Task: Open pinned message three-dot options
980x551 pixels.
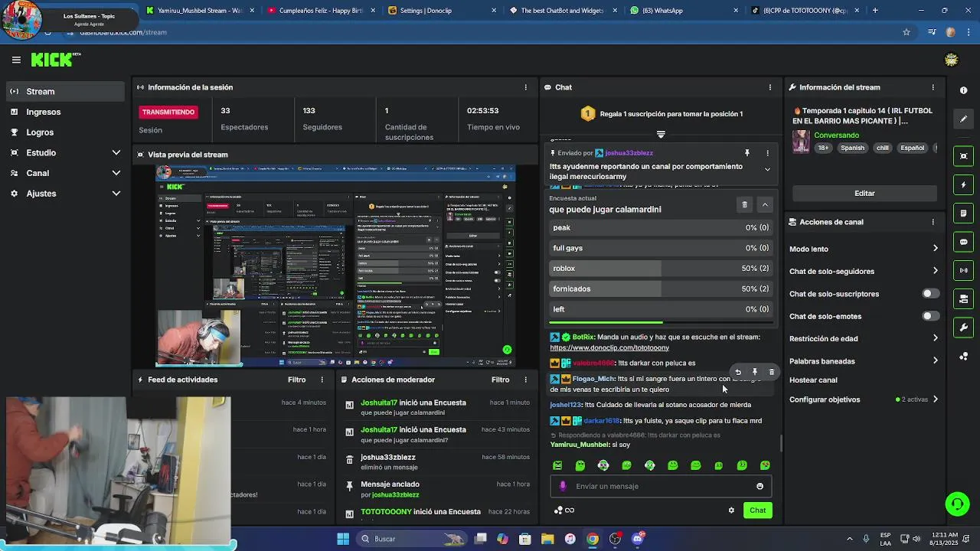Action: pyautogui.click(x=767, y=153)
